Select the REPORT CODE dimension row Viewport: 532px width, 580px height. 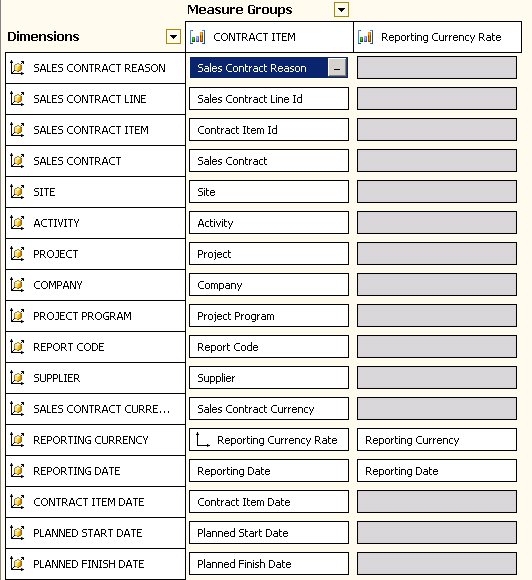(x=95, y=347)
